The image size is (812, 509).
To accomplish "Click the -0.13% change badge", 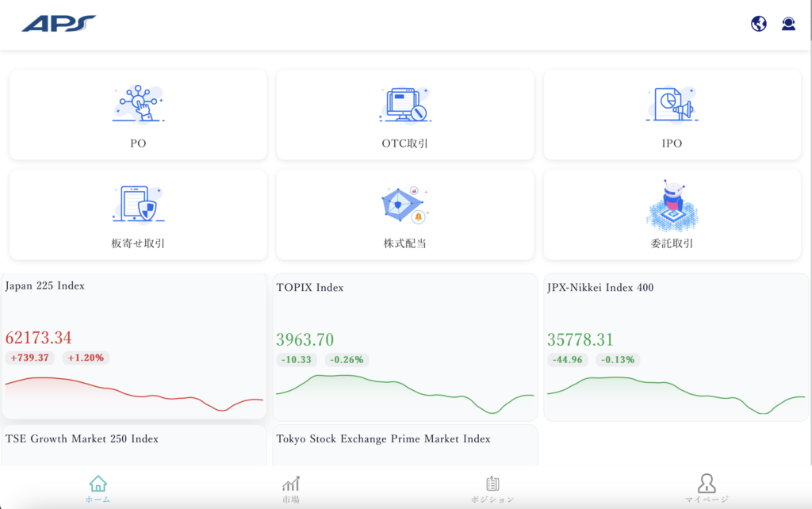I will (x=618, y=360).
